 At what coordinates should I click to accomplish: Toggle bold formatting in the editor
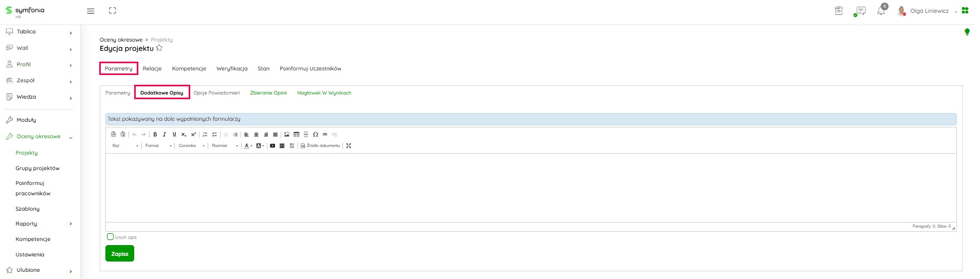pos(155,135)
